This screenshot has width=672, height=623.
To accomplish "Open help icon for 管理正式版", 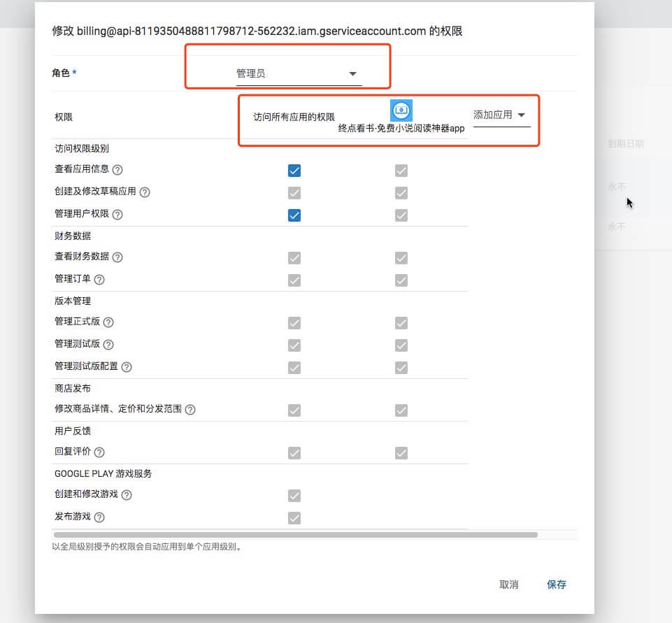I will pyautogui.click(x=108, y=322).
